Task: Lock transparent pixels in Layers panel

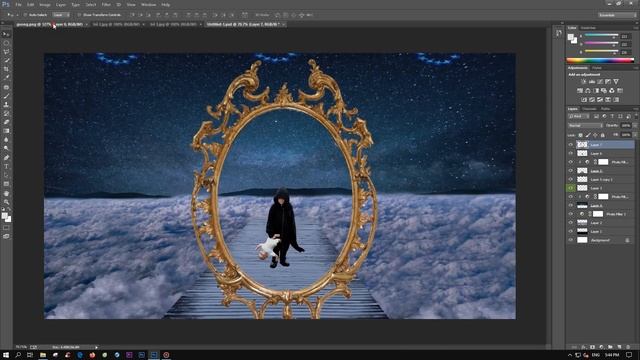Action: point(580,135)
